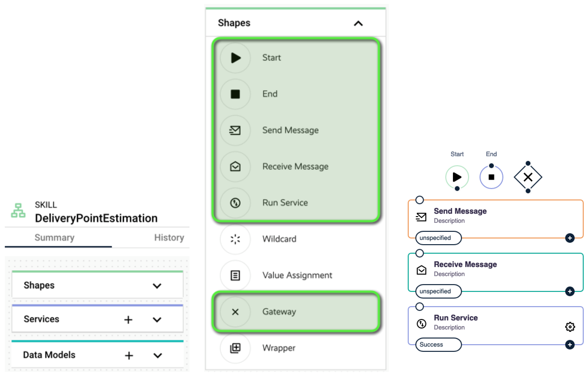The width and height of the screenshot is (588, 377).
Task: Choose the Receive Message shape icon
Action: (x=235, y=166)
